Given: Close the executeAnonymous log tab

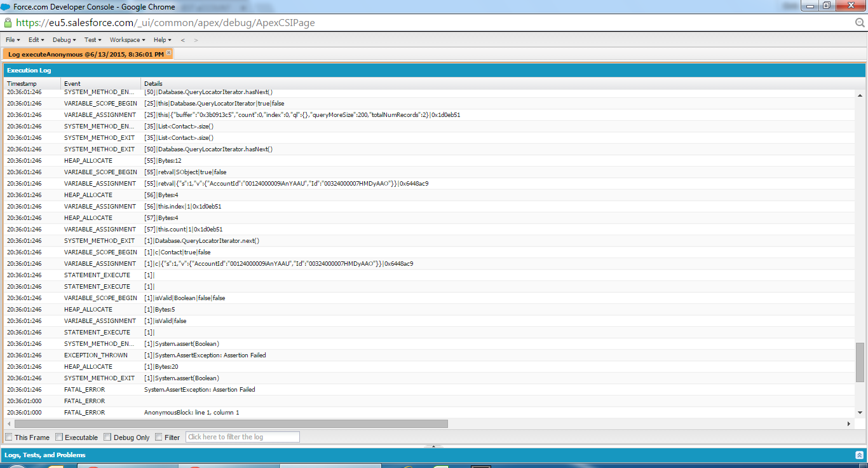Looking at the screenshot, I should coord(169,52).
